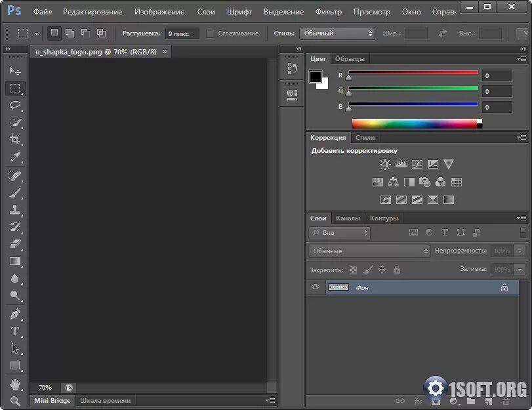The image size is (532, 410).
Task: Select the Rectangle shape tool
Action: 15,365
